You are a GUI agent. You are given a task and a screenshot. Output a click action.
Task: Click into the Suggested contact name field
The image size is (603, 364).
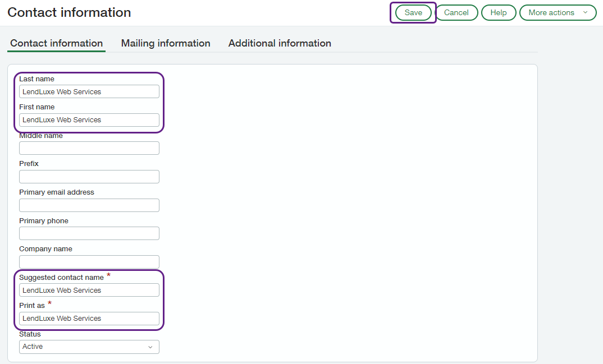89,290
